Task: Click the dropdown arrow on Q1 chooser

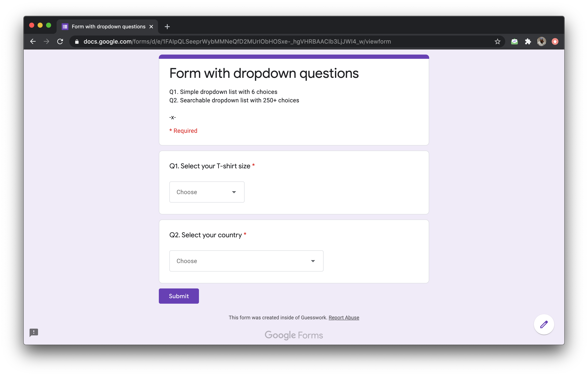Action: click(234, 192)
